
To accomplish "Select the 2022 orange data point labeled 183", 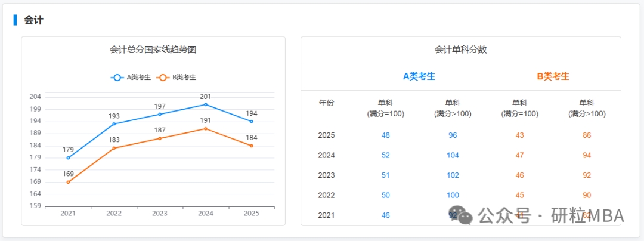I will tap(114, 148).
